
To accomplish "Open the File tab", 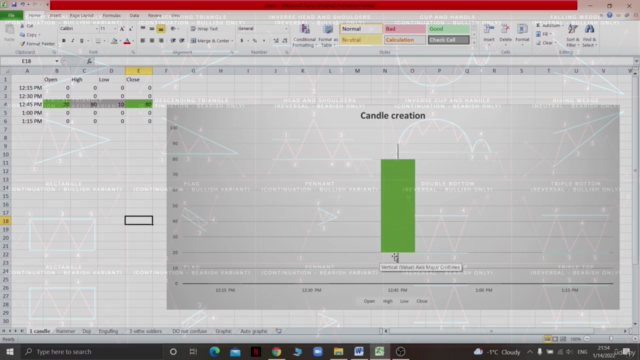I will coord(11,15).
